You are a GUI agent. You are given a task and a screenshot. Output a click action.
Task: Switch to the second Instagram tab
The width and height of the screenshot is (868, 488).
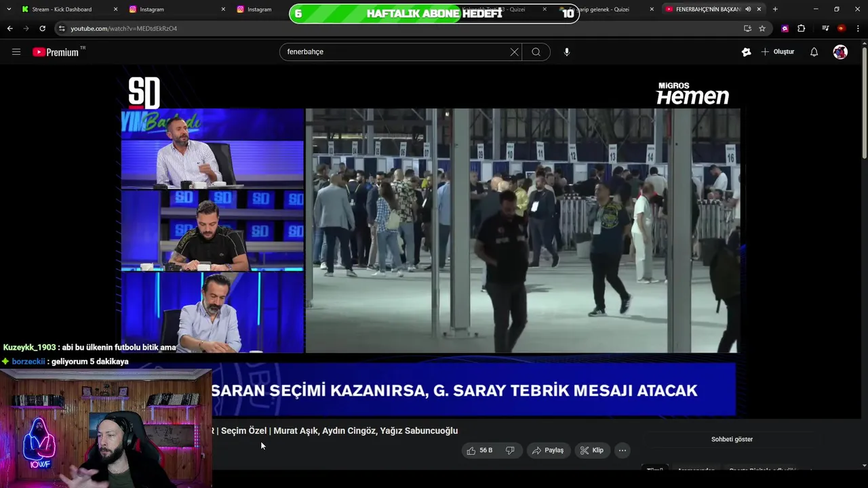click(261, 9)
